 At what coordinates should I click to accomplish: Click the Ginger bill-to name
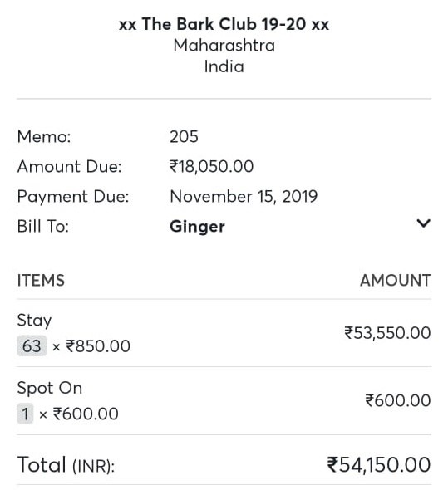pos(197,227)
